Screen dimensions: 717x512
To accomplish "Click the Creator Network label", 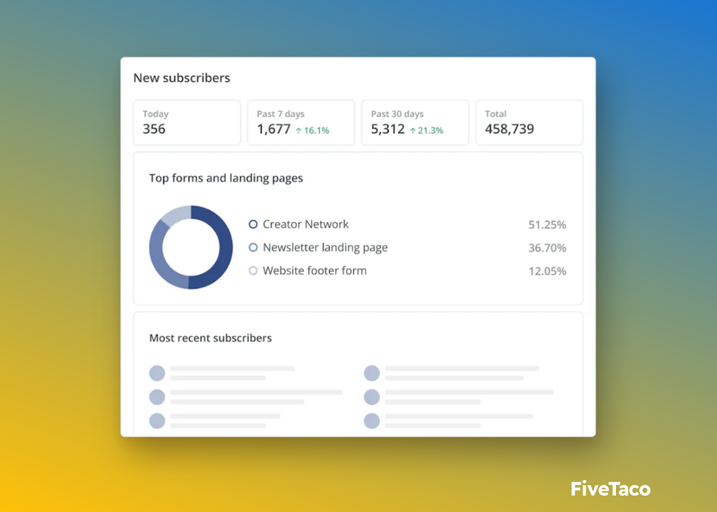I will (305, 224).
